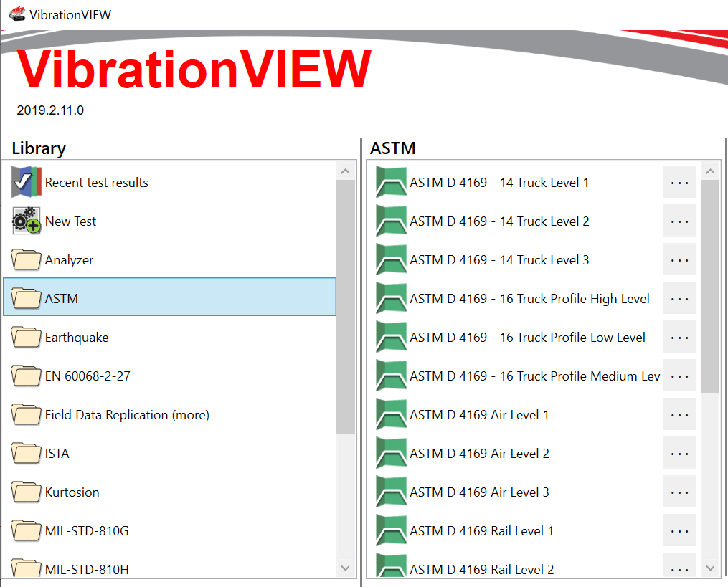Click the New Test gears icon

click(27, 221)
